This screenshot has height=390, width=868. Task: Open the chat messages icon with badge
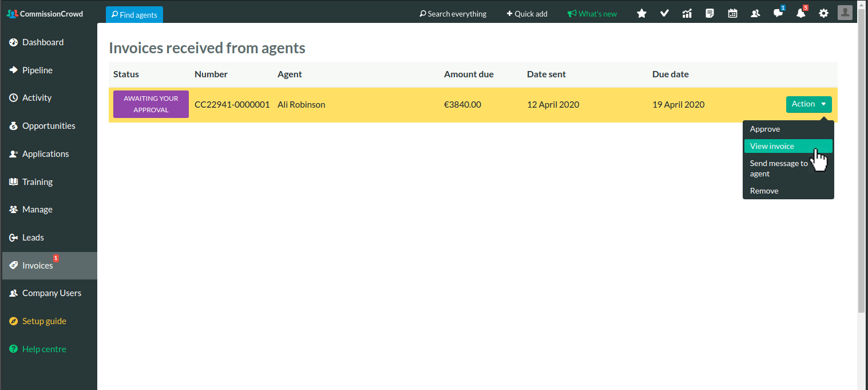tap(778, 13)
